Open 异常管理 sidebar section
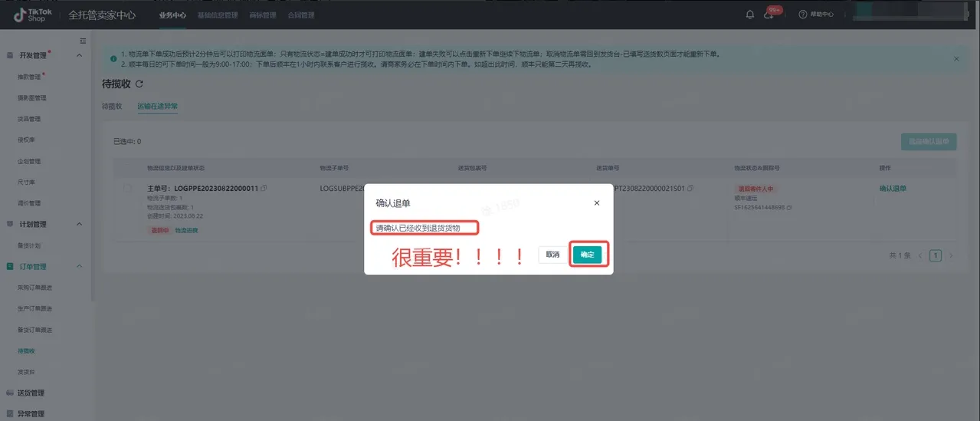This screenshot has height=421, width=980. pyautogui.click(x=31, y=414)
